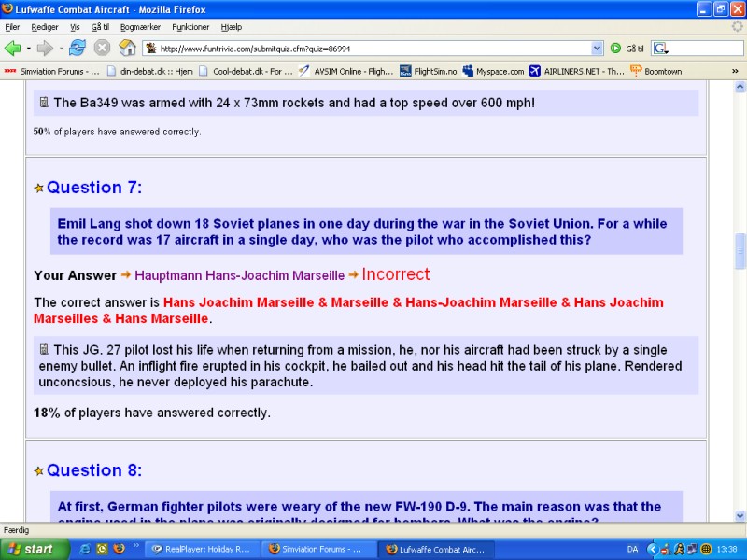The image size is (747, 560).
Task: Click the vertical scrollbar thumb
Action: pyautogui.click(x=740, y=251)
